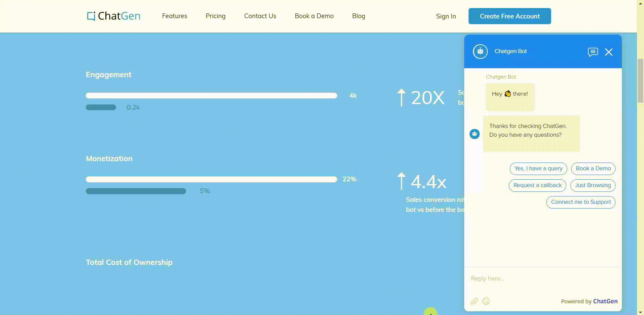Image resolution: width=644 pixels, height=315 pixels.
Task: Click the up arrow beside 20X
Action: [401, 97]
